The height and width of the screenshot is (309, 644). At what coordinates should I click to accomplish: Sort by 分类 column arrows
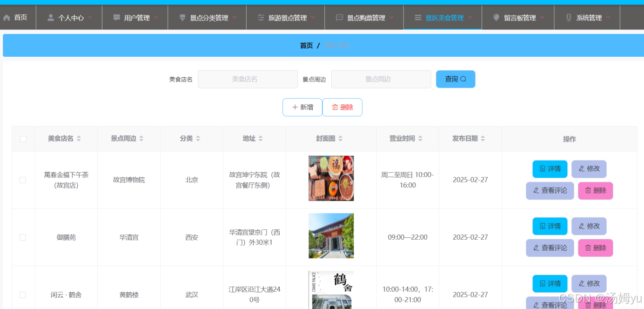point(198,139)
